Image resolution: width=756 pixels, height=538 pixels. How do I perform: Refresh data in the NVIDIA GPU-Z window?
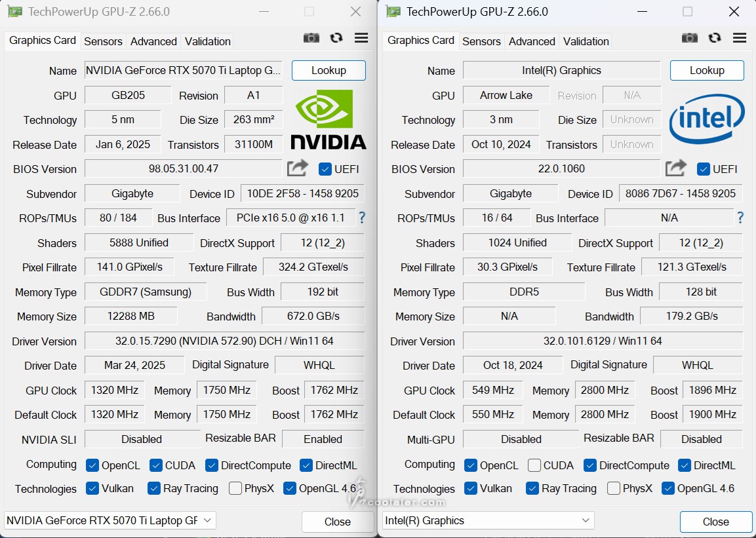(x=336, y=38)
